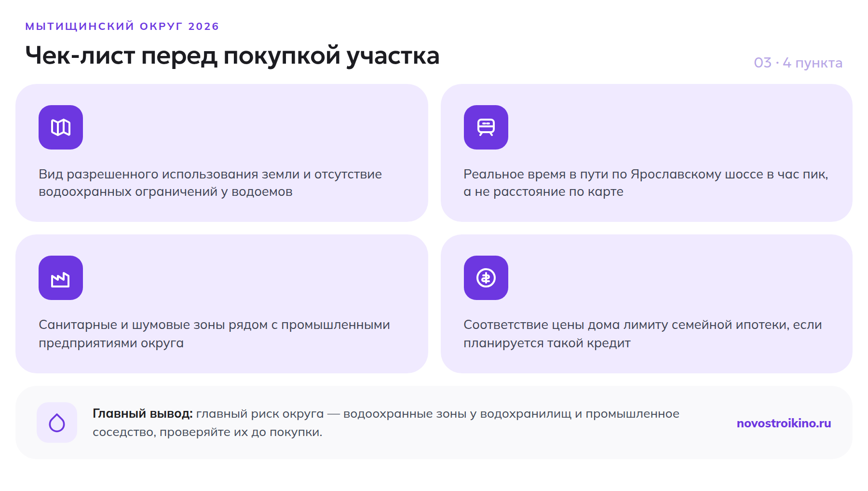Click text соседство, проверяйте их до покупки
Viewport: 868px width, 491px height.
(x=207, y=432)
